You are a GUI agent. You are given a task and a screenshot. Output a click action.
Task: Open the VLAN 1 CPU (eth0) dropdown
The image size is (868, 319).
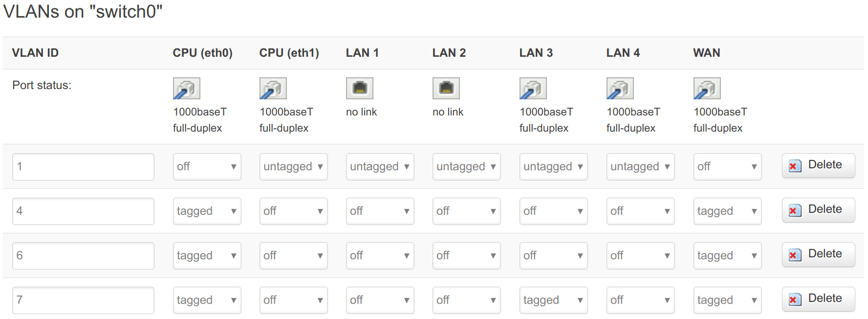point(207,167)
